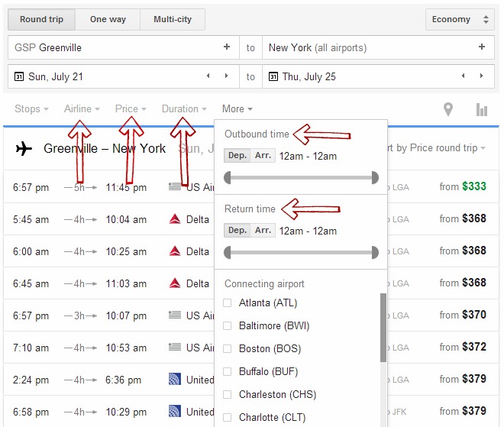This screenshot has width=504, height=427.
Task: Click left handle of Outbound time slider
Action: [227, 178]
